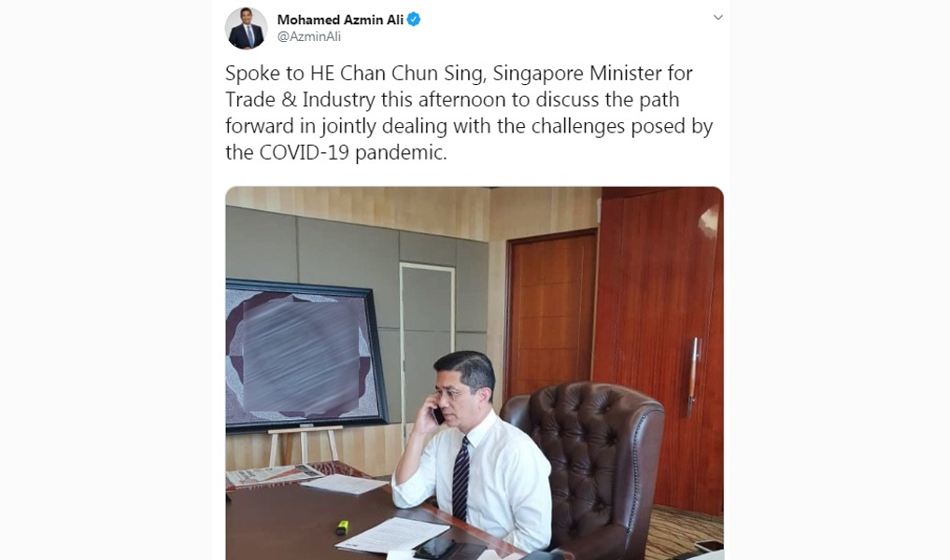Image resolution: width=950 pixels, height=560 pixels.
Task: Visit the @AzminAli handle link
Action: point(309,36)
